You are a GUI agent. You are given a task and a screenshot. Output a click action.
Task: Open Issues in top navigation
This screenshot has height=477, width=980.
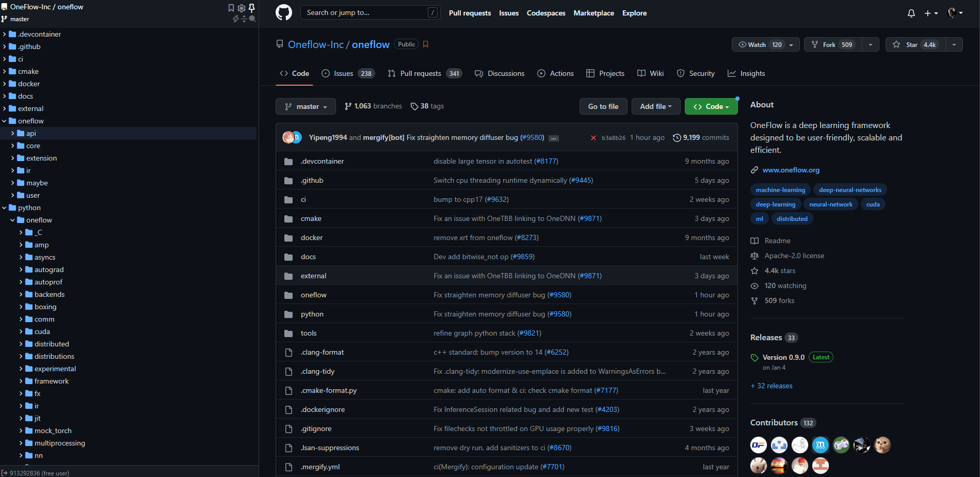[x=509, y=13]
